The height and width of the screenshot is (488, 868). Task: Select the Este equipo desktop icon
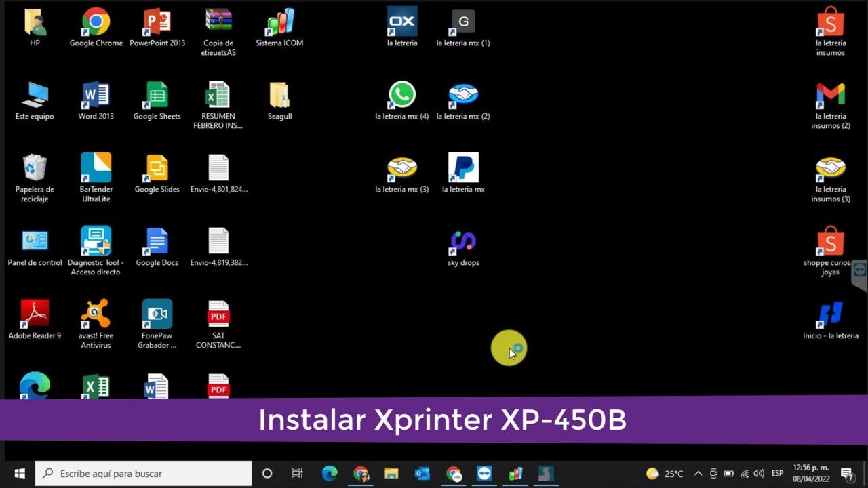(x=35, y=101)
